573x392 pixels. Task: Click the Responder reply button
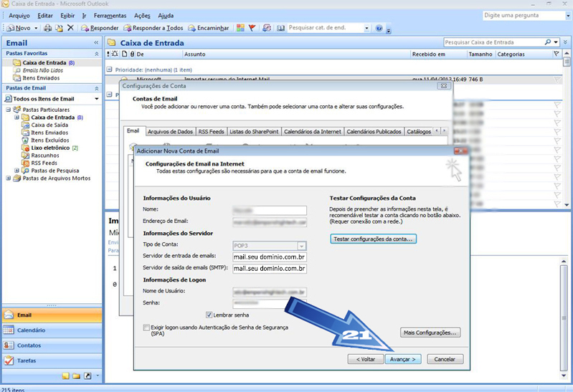(100, 28)
